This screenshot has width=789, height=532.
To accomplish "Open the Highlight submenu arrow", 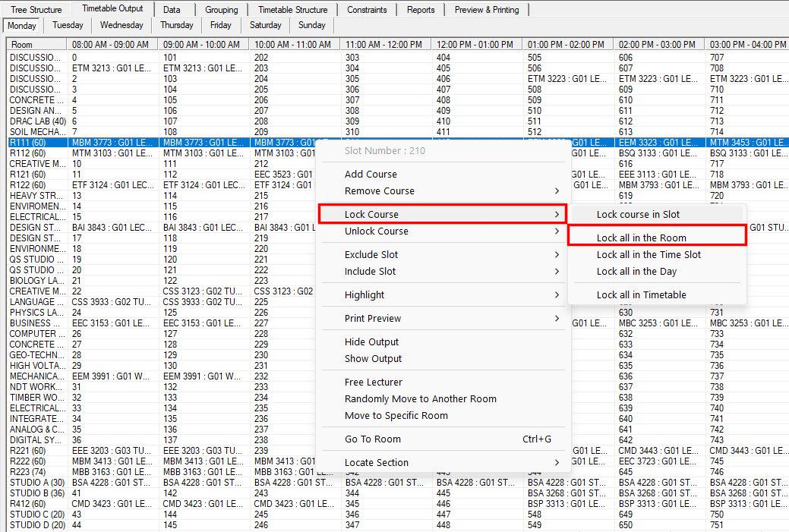I will tap(557, 294).
